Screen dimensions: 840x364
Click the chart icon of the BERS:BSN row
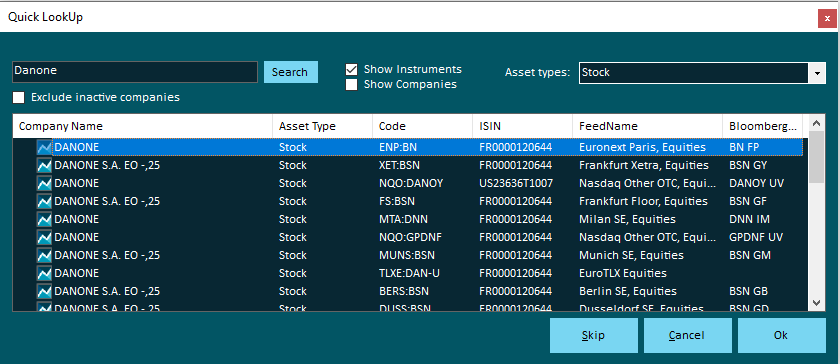pos(44,291)
